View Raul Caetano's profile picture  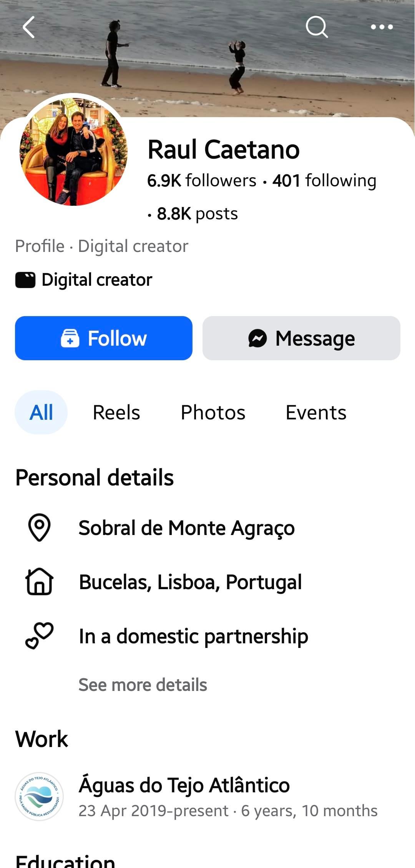click(73, 152)
